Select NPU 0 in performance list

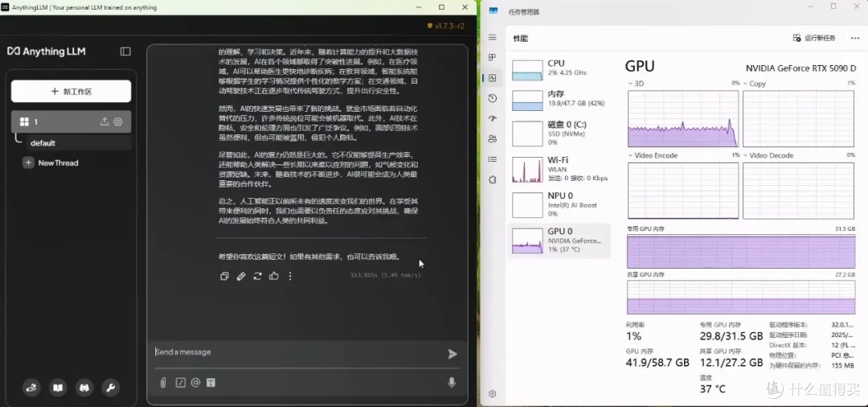pos(559,204)
